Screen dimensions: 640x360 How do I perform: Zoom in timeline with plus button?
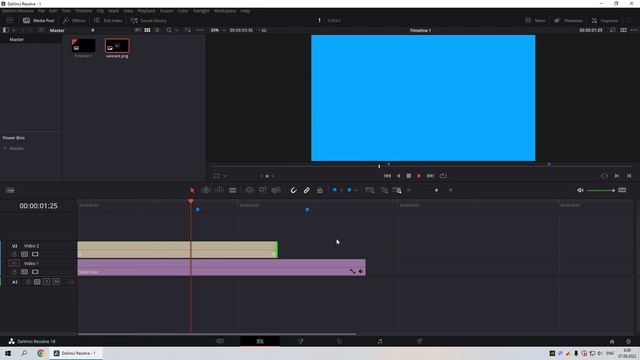click(451, 190)
